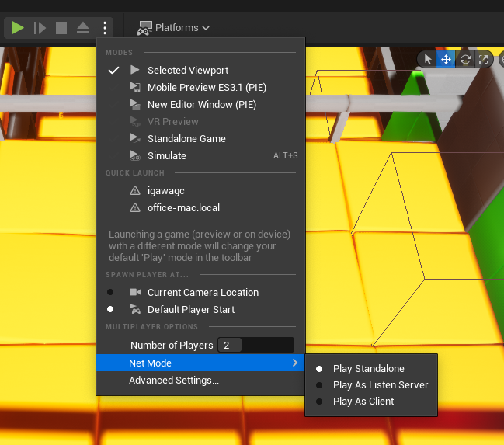This screenshot has height=445, width=504.
Task: Select the Translate (move) gizmo tool
Action: point(447,59)
